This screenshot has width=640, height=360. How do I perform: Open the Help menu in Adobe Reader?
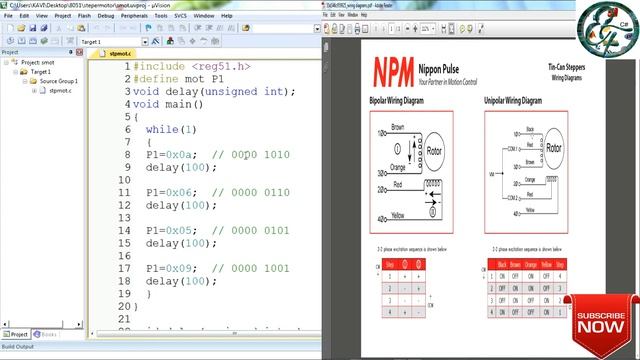364,15
